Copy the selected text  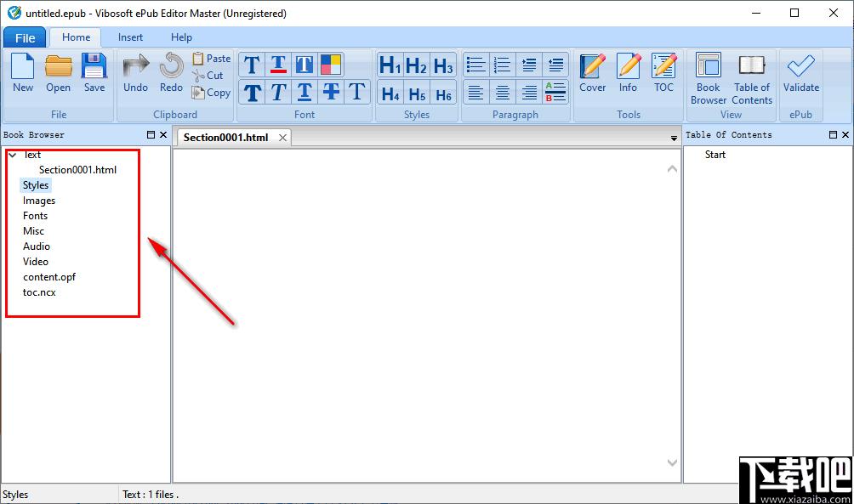tap(211, 93)
